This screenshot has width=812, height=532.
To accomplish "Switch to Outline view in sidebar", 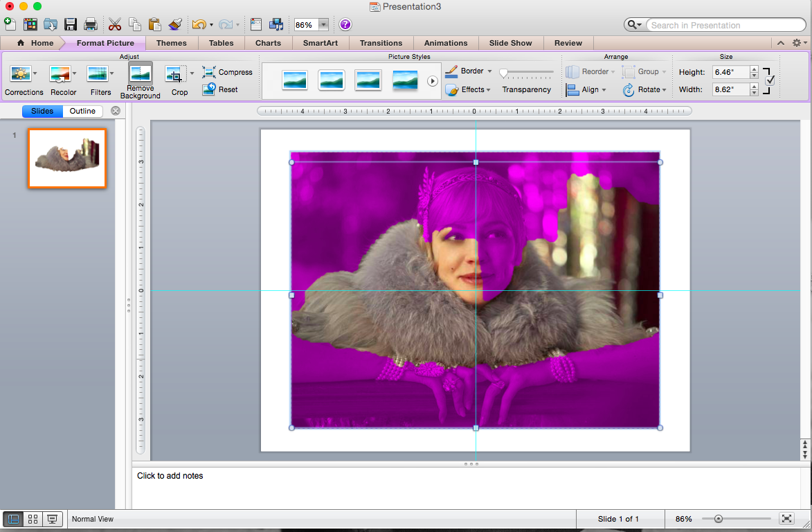I will coord(82,111).
